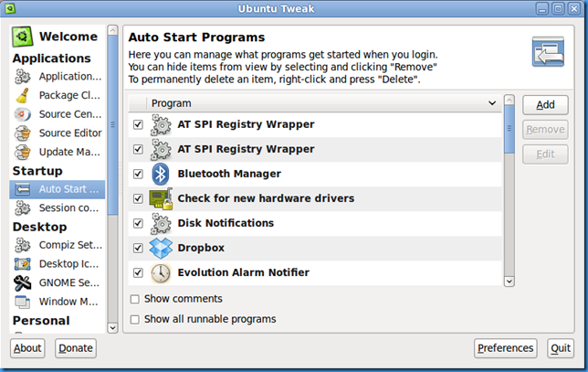Viewport: 588px width, 372px height.
Task: Click the Source Center disc icon
Action: point(23,114)
